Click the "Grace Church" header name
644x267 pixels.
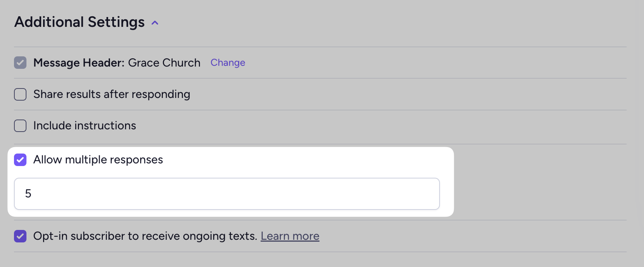(x=164, y=63)
